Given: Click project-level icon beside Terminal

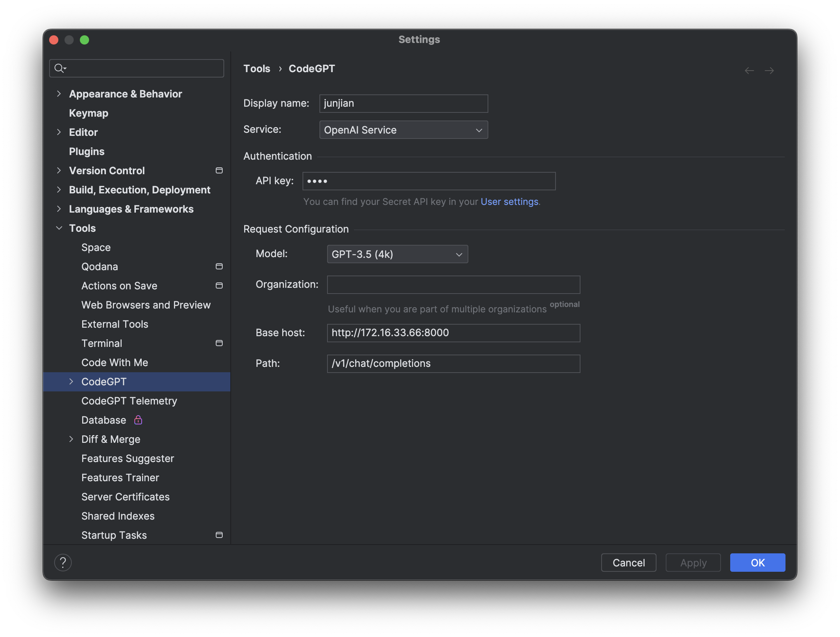Looking at the screenshot, I should pyautogui.click(x=219, y=343).
